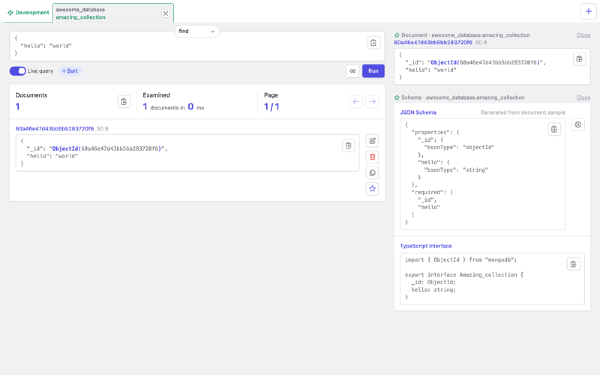
Task: Open a new tab with plus button
Action: click(588, 11)
